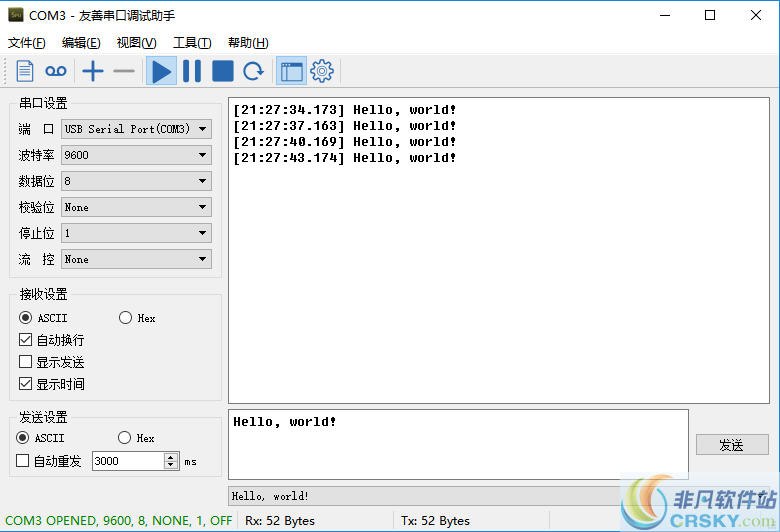Click the refresh/clear toolbar icon
Screen dimensions: 780x532
point(254,71)
